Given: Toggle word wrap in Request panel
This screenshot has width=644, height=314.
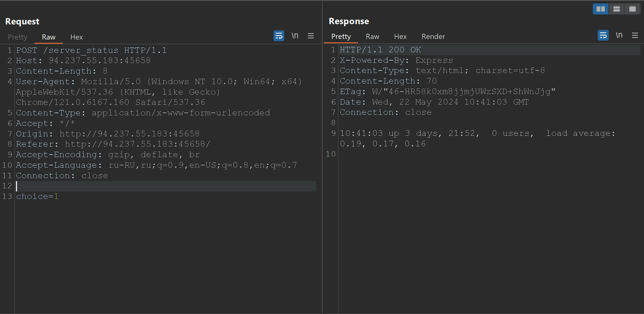Looking at the screenshot, I should (279, 36).
